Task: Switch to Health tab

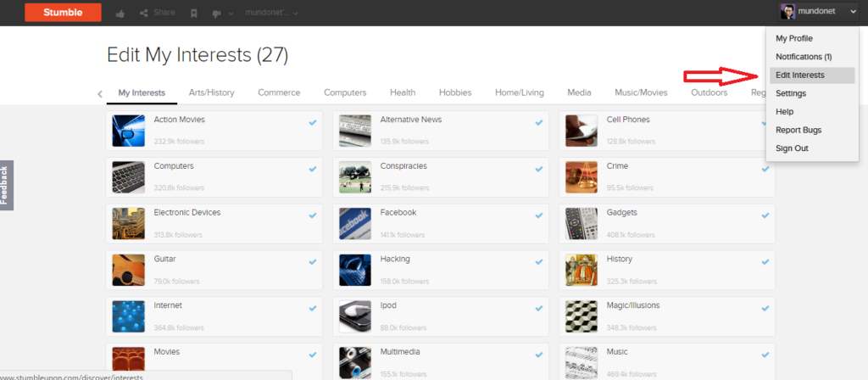Action: tap(403, 93)
